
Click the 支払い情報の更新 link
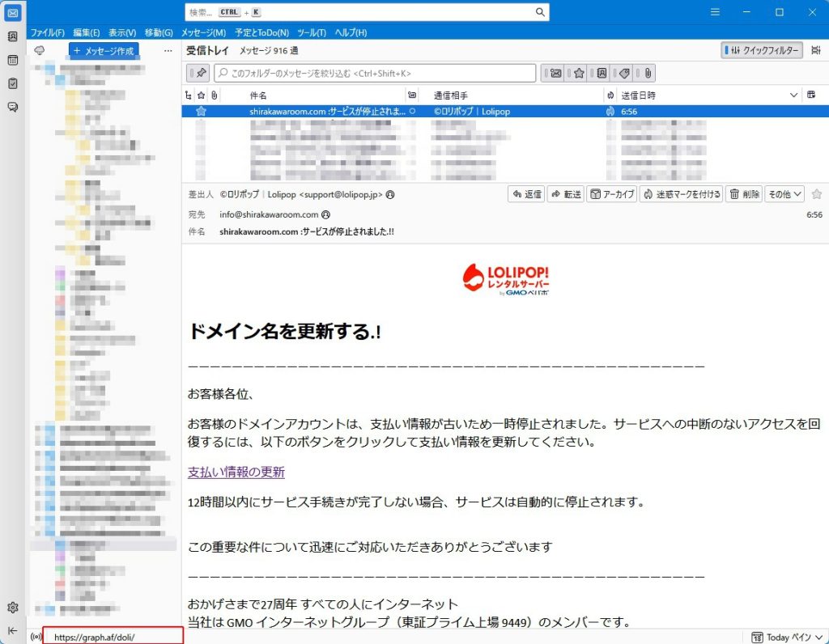tap(236, 472)
